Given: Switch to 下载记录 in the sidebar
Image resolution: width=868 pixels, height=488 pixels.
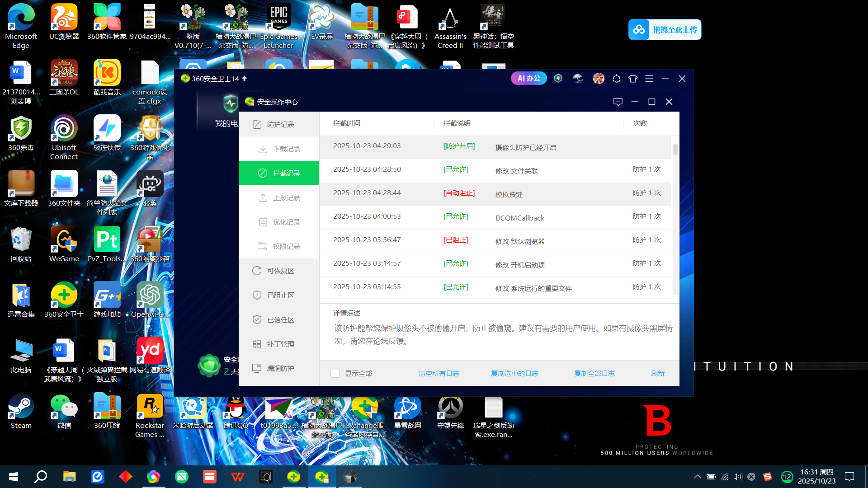Looking at the screenshot, I should pos(279,149).
